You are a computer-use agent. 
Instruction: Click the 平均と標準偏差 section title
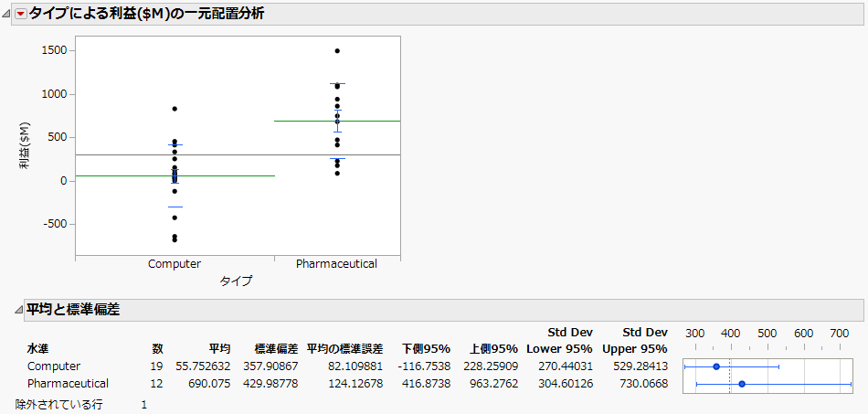[x=74, y=309]
